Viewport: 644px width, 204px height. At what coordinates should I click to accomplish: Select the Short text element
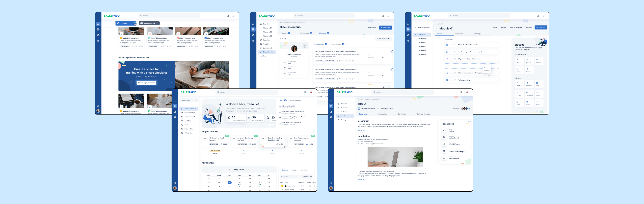519,84
